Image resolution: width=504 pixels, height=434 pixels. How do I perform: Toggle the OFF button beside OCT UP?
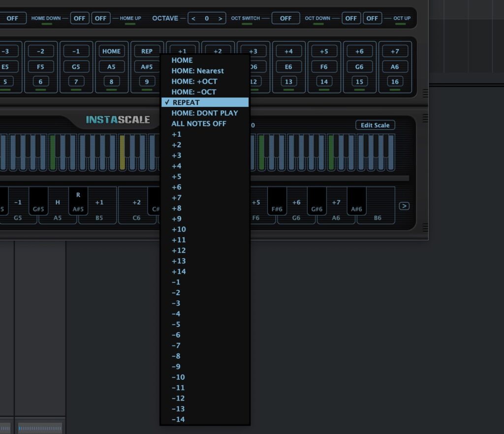pyautogui.click(x=372, y=18)
